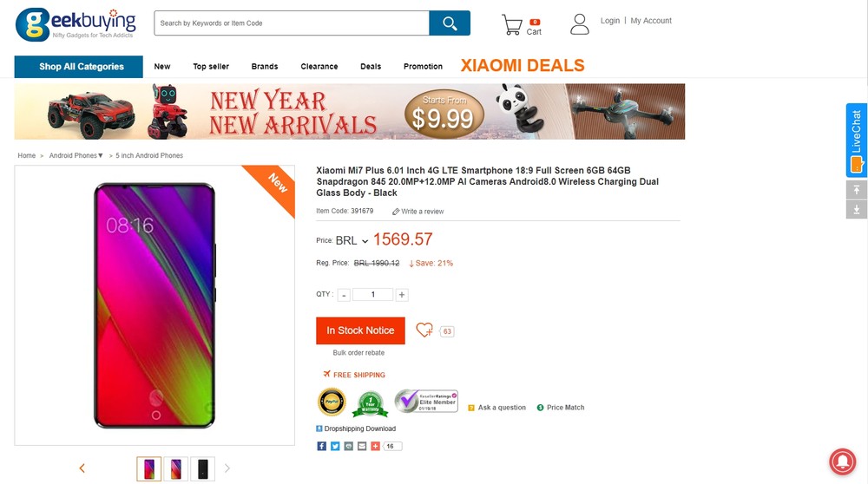Open the LiveChat side tab

tap(856, 140)
